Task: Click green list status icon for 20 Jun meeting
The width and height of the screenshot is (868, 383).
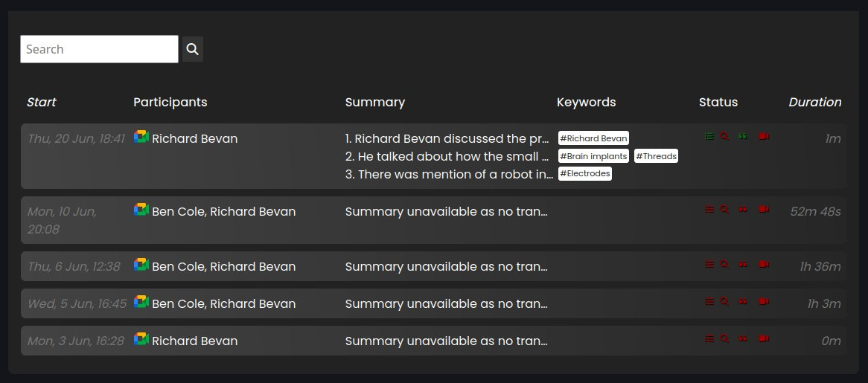Action: 709,137
